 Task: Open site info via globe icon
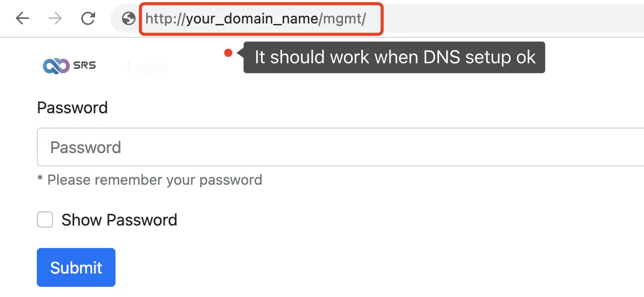click(x=129, y=19)
